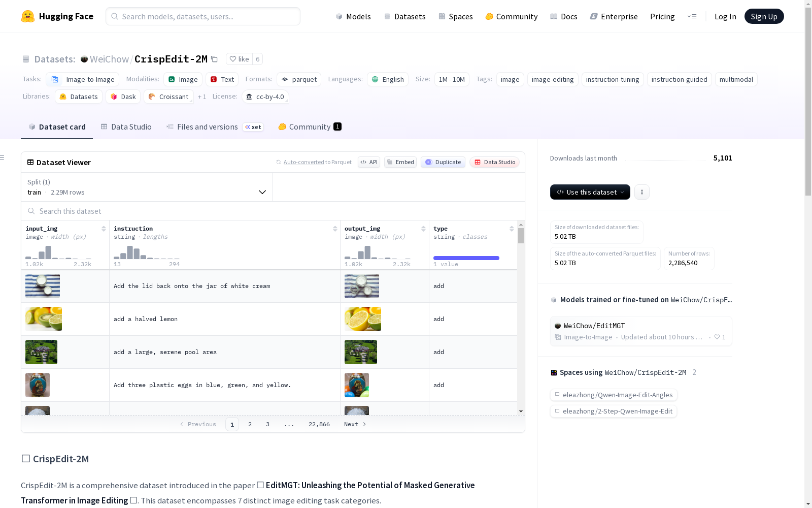This screenshot has height=508, width=812.
Task: Focus the Search models, datasets, users field
Action: [x=203, y=16]
